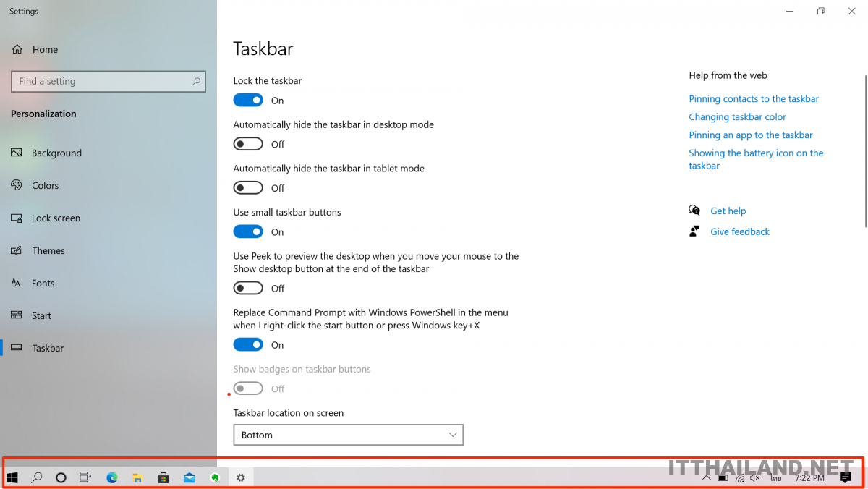
Task: Disable Replace Command Prompt with PowerShell
Action: (x=248, y=344)
